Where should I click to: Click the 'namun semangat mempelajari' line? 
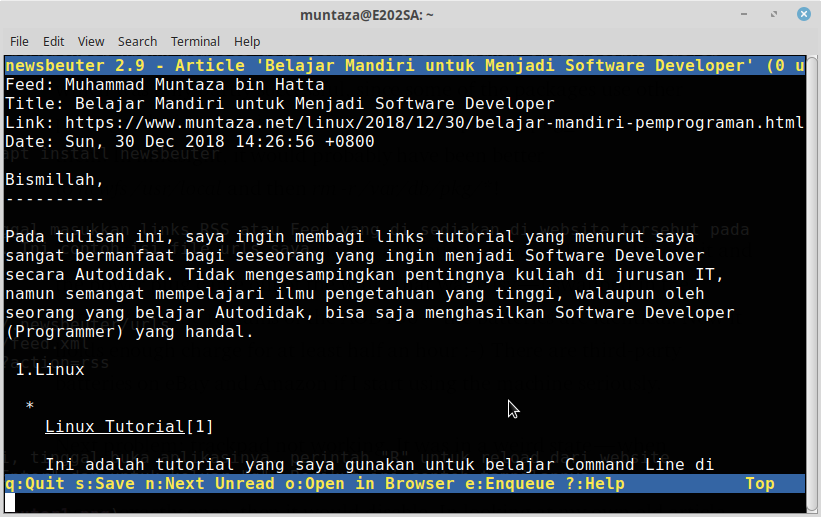pos(354,294)
